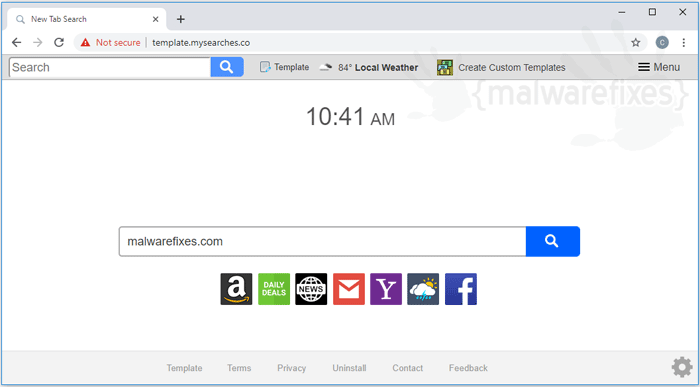Image resolution: width=700 pixels, height=387 pixels.
Task: Open the Create Custom Templates link
Action: click(x=512, y=67)
